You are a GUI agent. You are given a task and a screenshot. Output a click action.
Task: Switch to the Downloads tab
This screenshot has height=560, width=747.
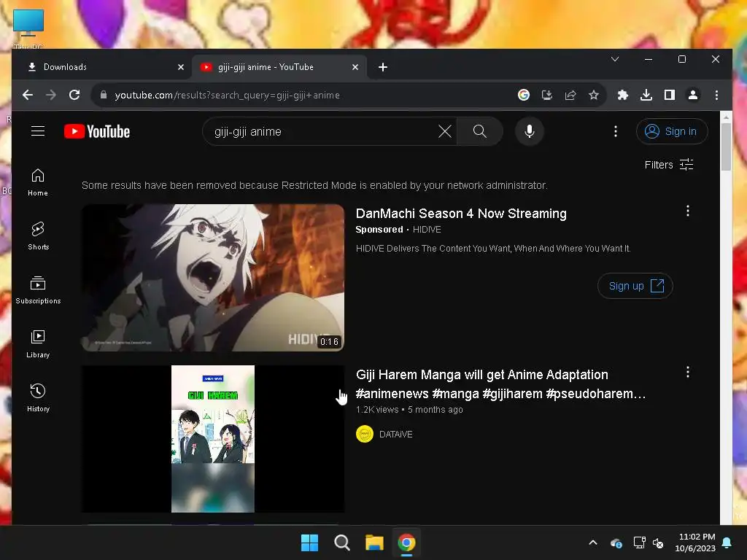[x=101, y=67]
